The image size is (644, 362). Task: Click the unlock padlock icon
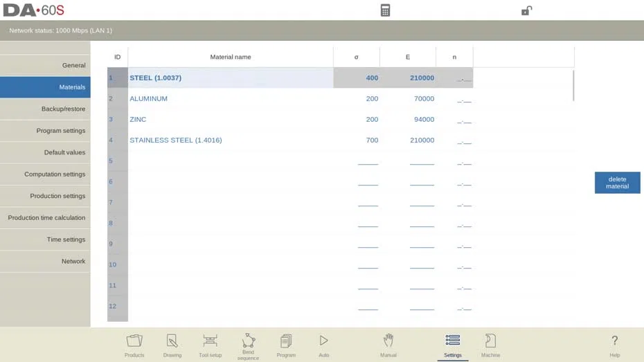(x=526, y=10)
